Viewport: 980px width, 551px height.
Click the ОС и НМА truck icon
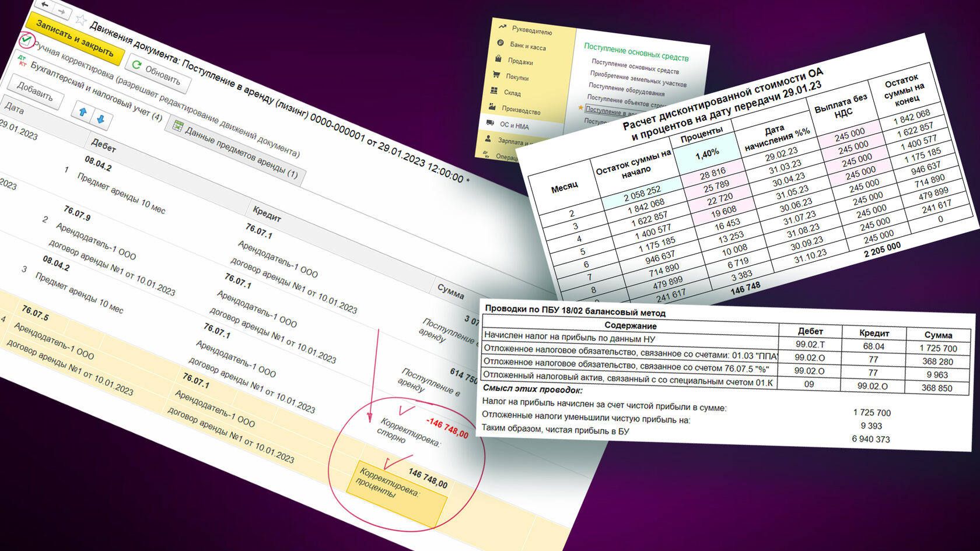[490, 123]
